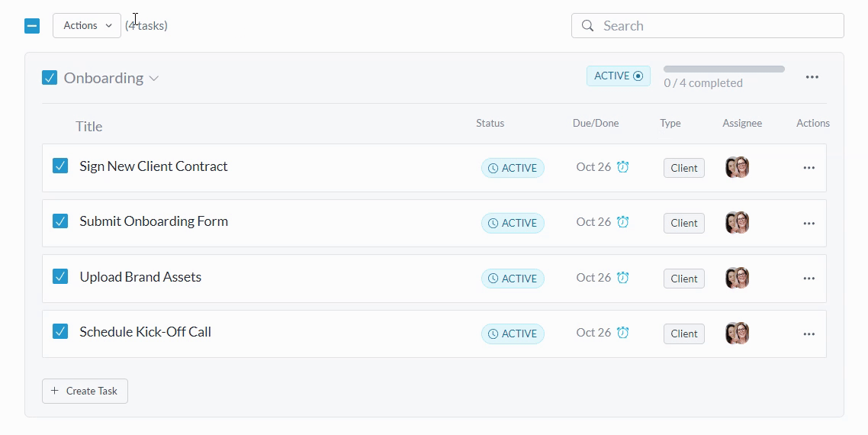Image resolution: width=868 pixels, height=435 pixels.
Task: Click into the Search field
Action: click(717, 26)
